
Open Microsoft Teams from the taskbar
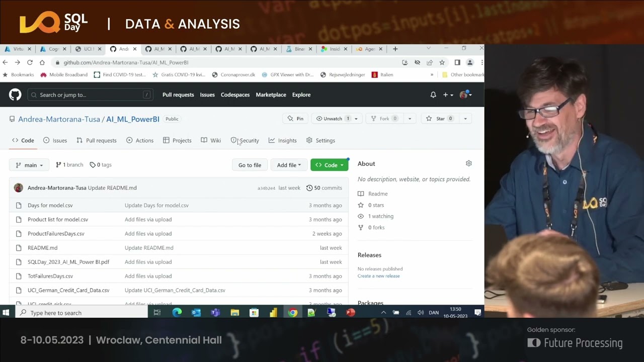coord(215,313)
